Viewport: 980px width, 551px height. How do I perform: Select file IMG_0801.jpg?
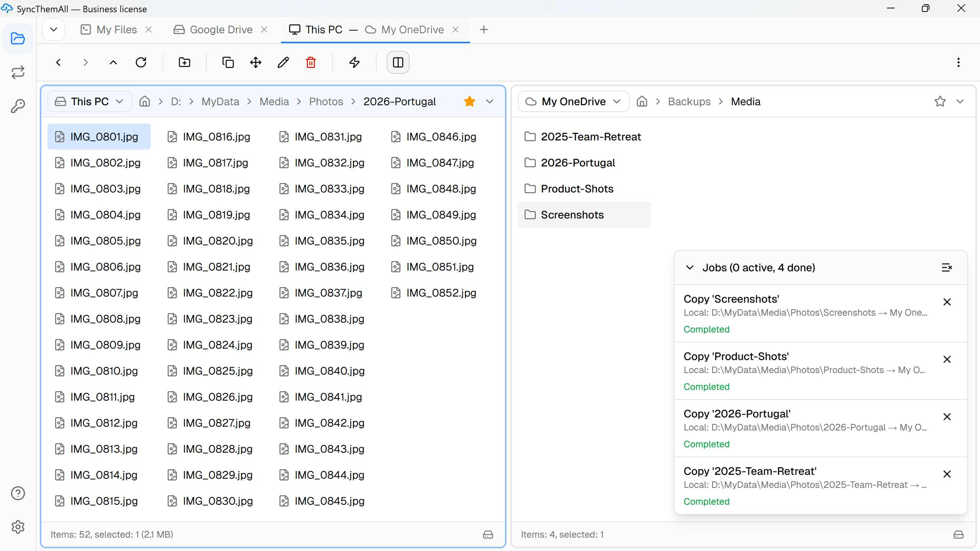99,137
